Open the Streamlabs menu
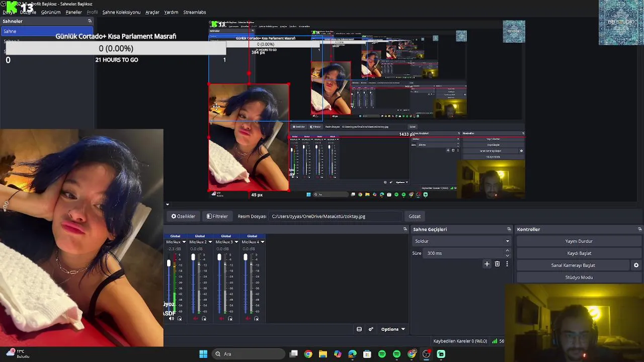This screenshot has width=644, height=362. click(195, 12)
